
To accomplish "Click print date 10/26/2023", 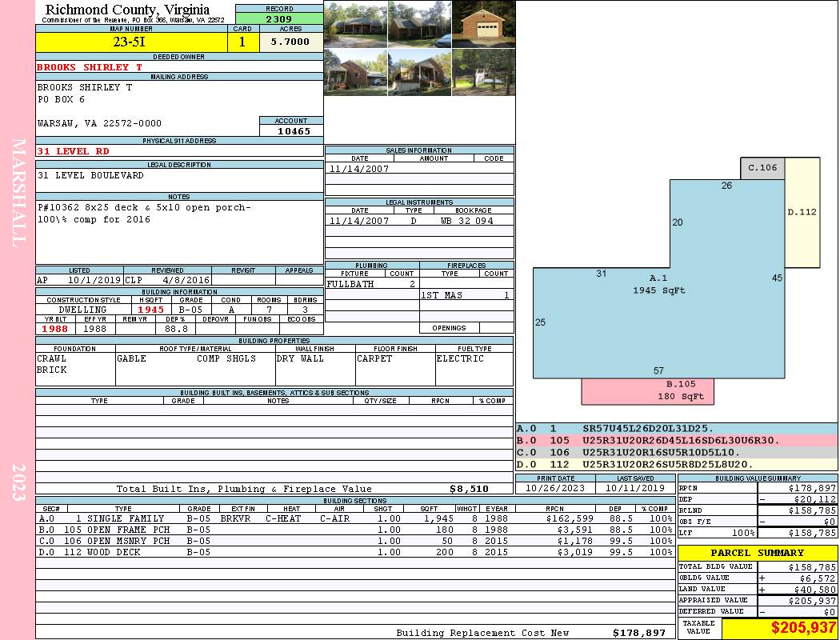I will point(555,488).
